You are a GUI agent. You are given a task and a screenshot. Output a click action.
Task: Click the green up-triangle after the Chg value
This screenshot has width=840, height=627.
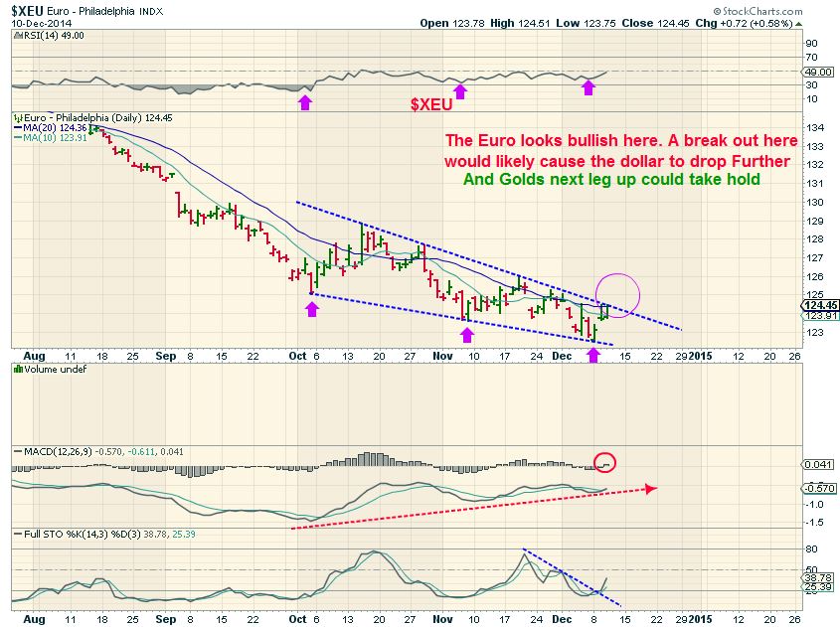click(x=799, y=24)
